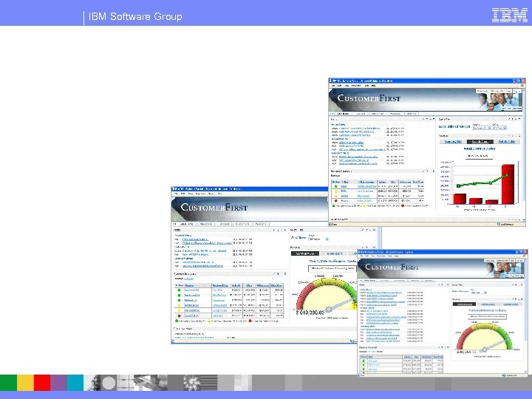Screen dimensions: 532x399
Task: Switch to the middle tab above the bottom-right gauge
Action: point(488,304)
